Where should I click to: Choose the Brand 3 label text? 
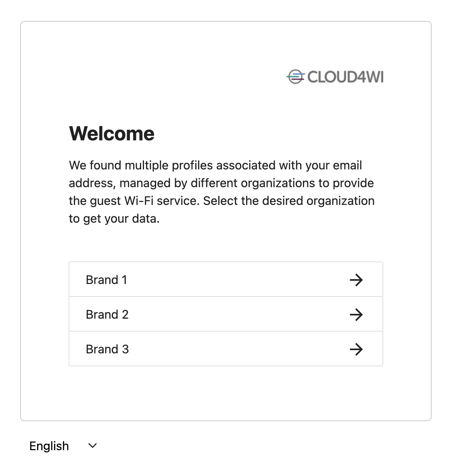pos(107,349)
